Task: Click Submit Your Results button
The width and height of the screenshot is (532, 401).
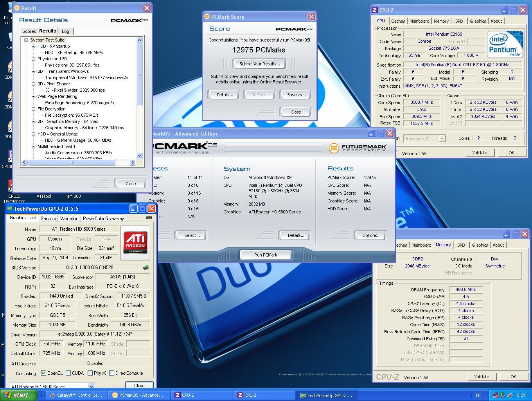Action: tap(259, 64)
